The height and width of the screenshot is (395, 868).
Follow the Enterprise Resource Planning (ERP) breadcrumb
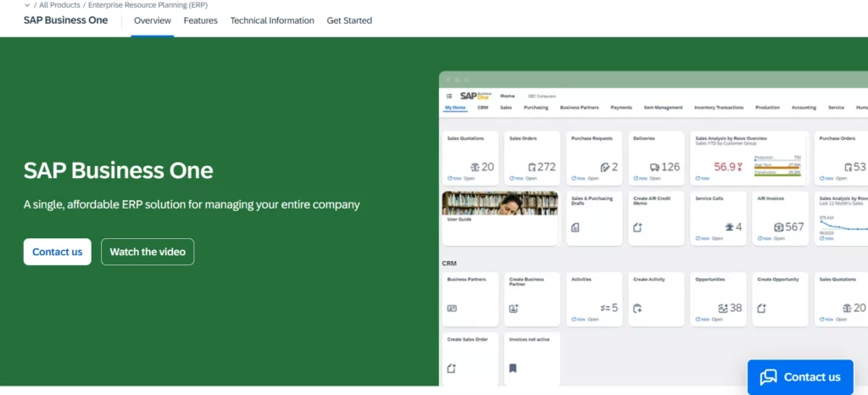(147, 5)
